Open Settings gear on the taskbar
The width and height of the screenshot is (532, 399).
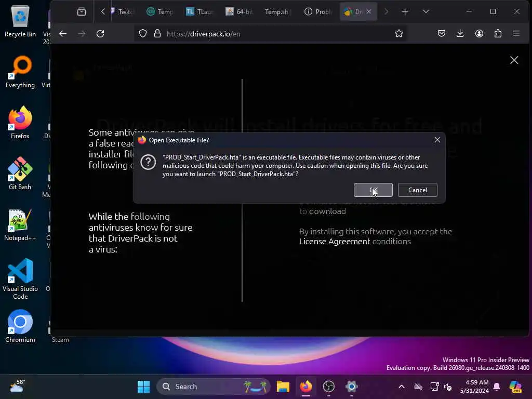(352, 387)
